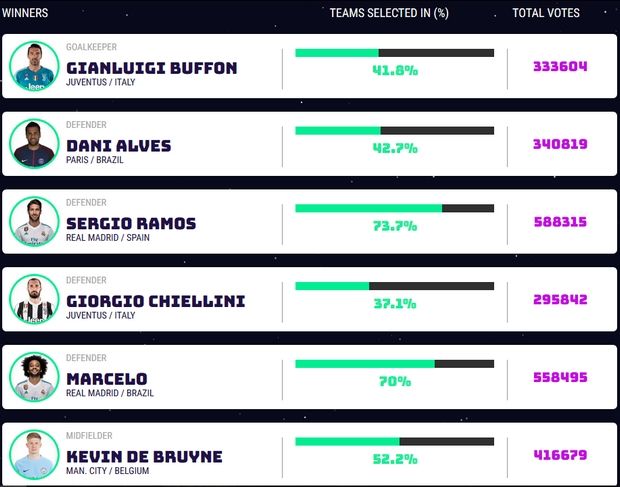Click Dani Alves's player avatar

click(x=34, y=144)
